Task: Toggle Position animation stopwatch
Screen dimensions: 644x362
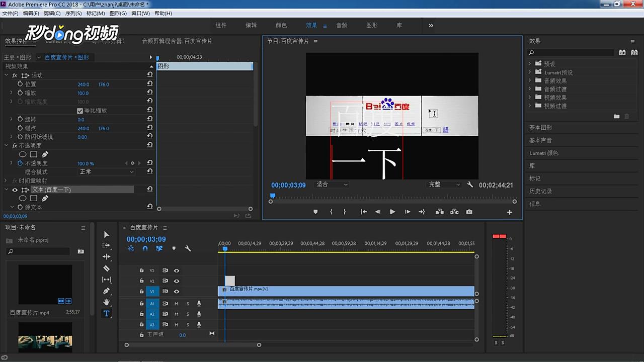Action: 20,84
